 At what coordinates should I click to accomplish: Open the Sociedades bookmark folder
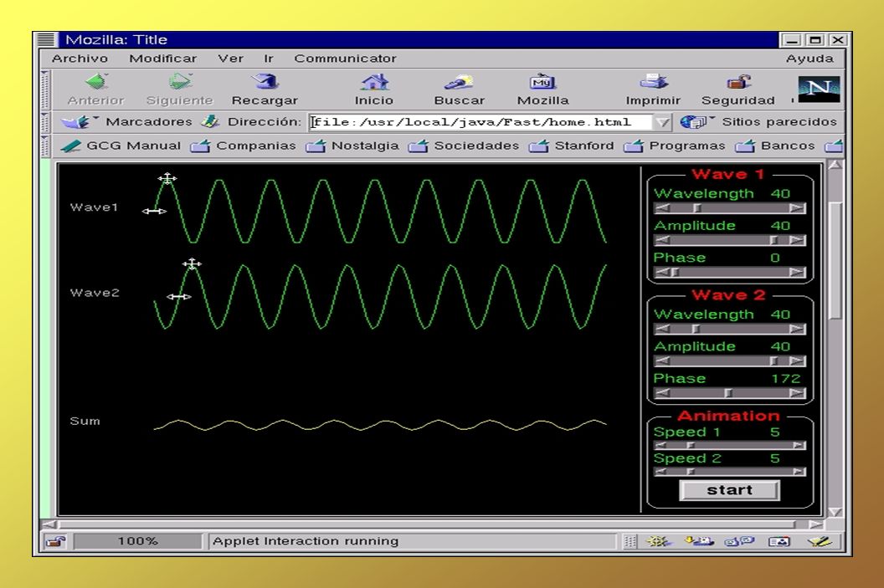[464, 146]
